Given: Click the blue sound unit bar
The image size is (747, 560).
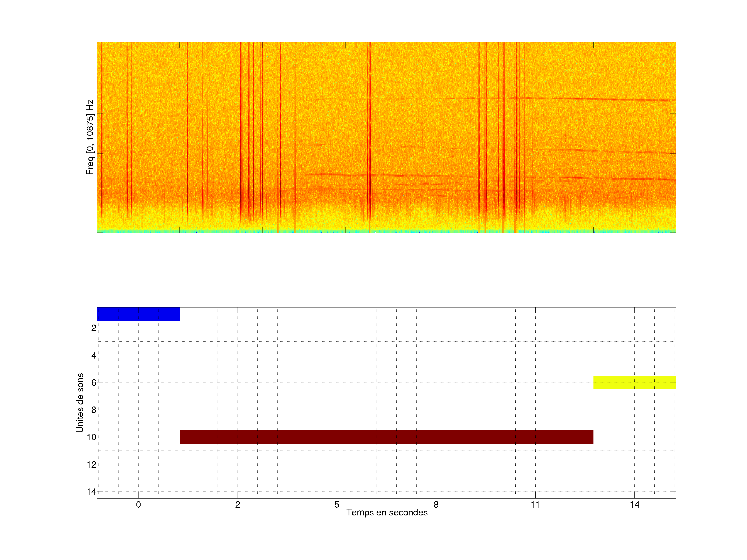Looking at the screenshot, I should click(138, 314).
